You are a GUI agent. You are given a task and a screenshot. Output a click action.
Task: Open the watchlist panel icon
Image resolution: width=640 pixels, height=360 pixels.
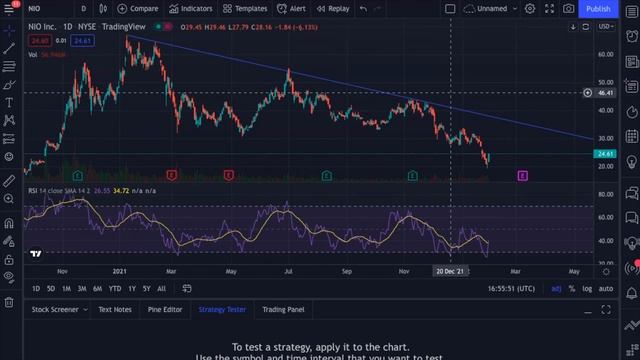pos(631,11)
